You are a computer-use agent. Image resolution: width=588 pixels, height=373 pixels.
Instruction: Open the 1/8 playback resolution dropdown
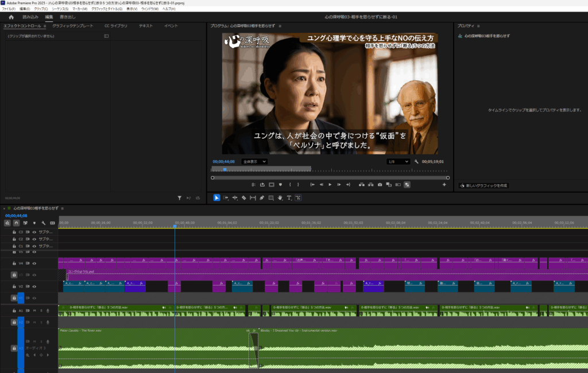tap(399, 162)
